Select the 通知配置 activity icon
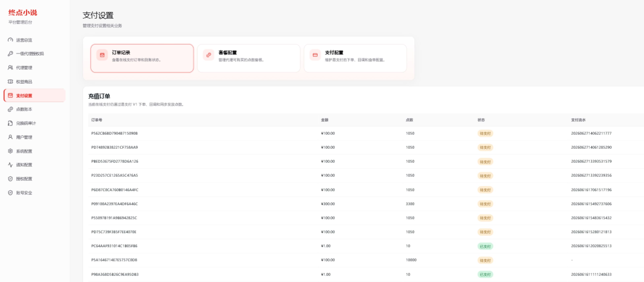 point(10,165)
